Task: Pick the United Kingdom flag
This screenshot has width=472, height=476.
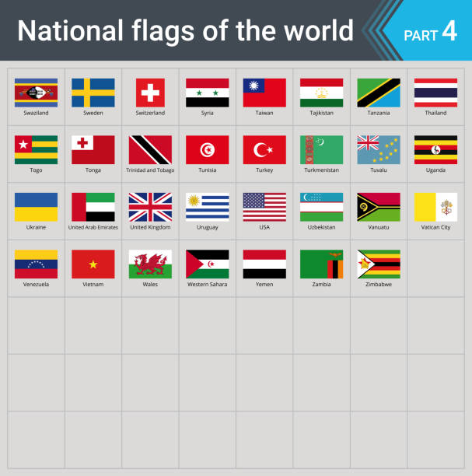Action: pyautogui.click(x=150, y=207)
